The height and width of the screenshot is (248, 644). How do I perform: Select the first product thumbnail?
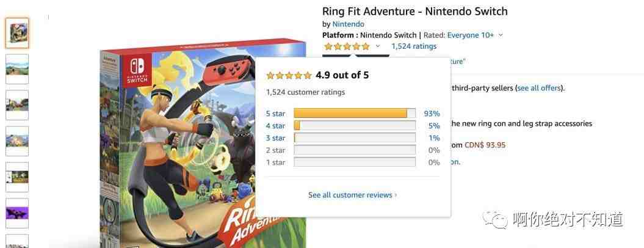pos(17,32)
